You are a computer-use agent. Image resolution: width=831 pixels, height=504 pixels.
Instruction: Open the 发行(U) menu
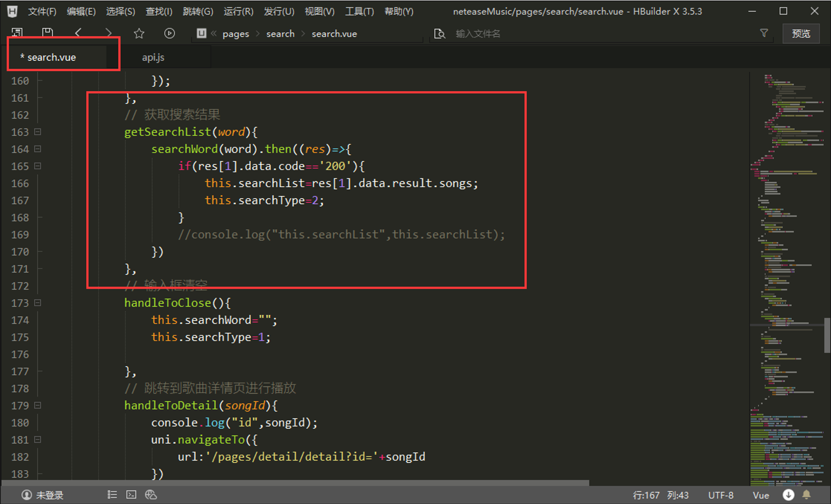point(279,11)
